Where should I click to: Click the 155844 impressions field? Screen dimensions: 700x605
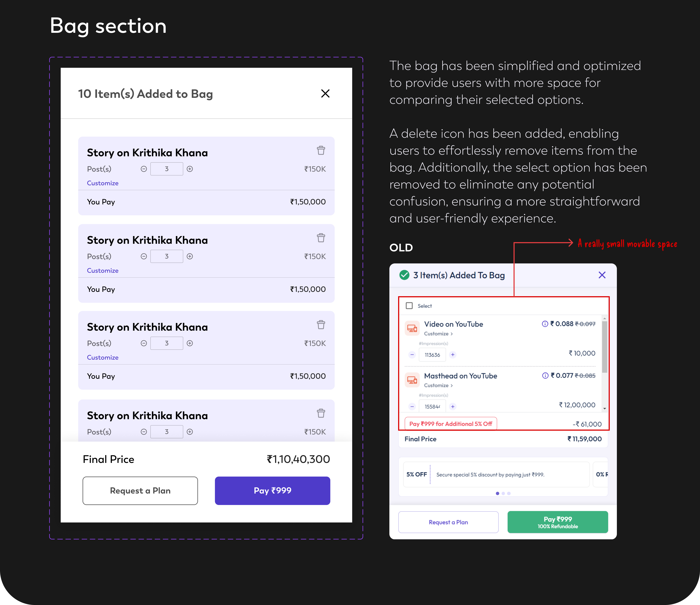(432, 406)
